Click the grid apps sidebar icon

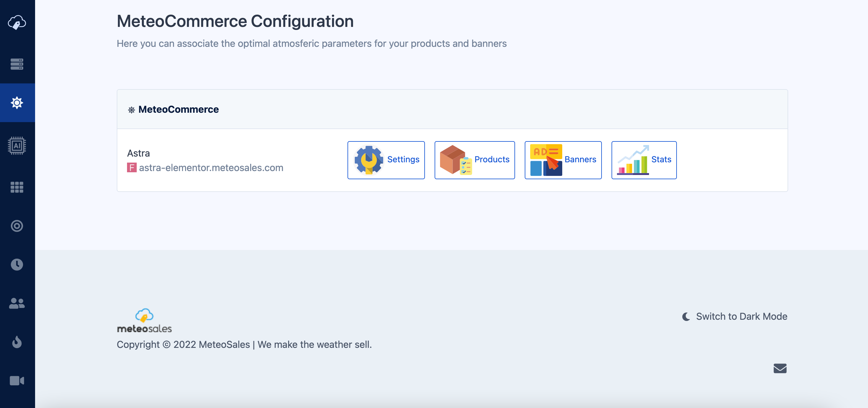point(17,187)
